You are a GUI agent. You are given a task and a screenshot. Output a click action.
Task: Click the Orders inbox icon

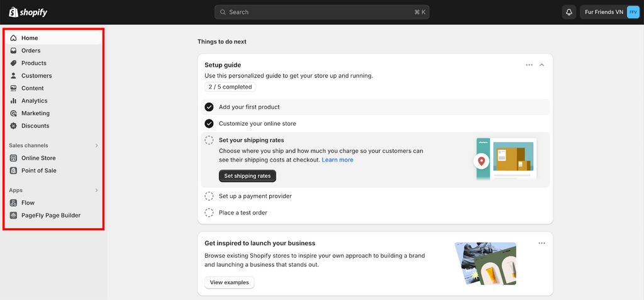14,50
